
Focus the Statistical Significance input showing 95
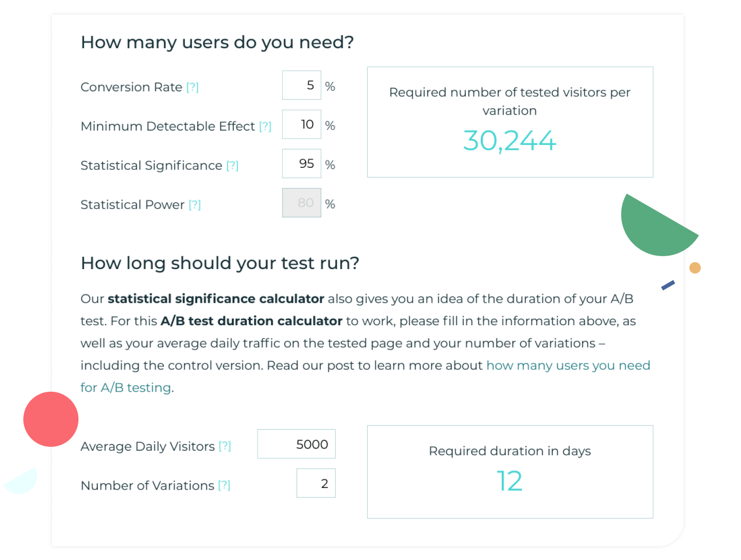click(301, 164)
